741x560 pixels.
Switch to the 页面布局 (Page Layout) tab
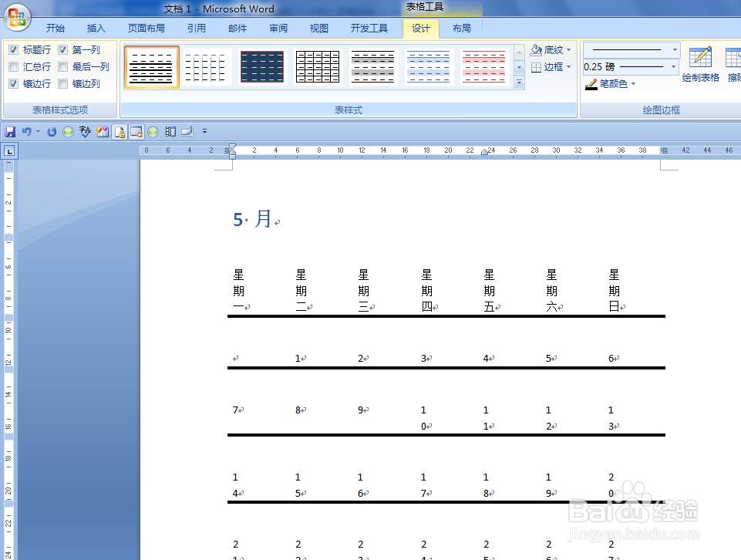pyautogui.click(x=147, y=29)
